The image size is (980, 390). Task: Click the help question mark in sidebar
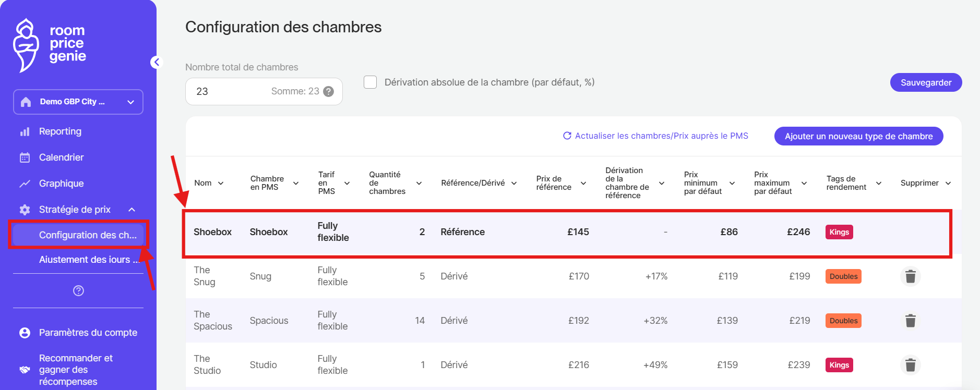[78, 290]
